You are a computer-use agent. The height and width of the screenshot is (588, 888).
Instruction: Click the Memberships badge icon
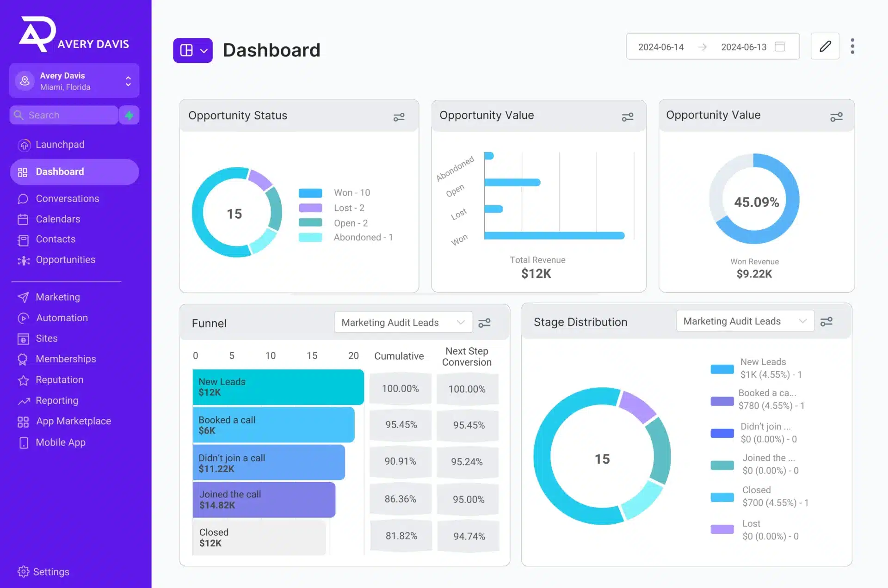coord(23,360)
